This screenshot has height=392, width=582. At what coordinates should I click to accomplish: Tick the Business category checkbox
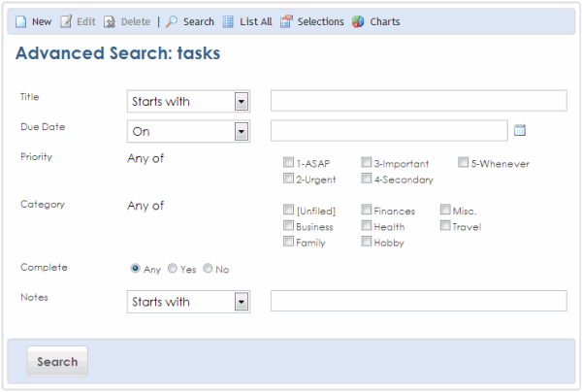tap(288, 225)
